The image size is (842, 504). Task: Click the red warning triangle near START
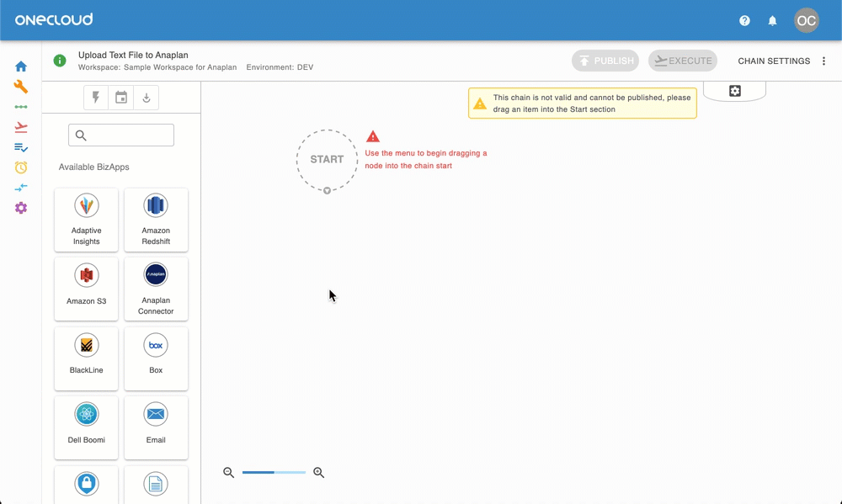point(373,136)
